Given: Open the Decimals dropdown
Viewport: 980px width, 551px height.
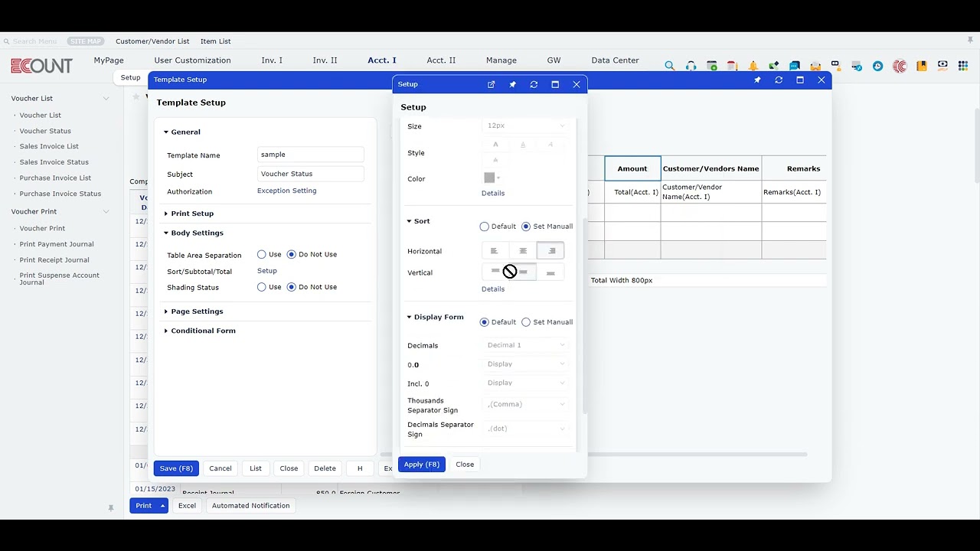Looking at the screenshot, I should (525, 345).
